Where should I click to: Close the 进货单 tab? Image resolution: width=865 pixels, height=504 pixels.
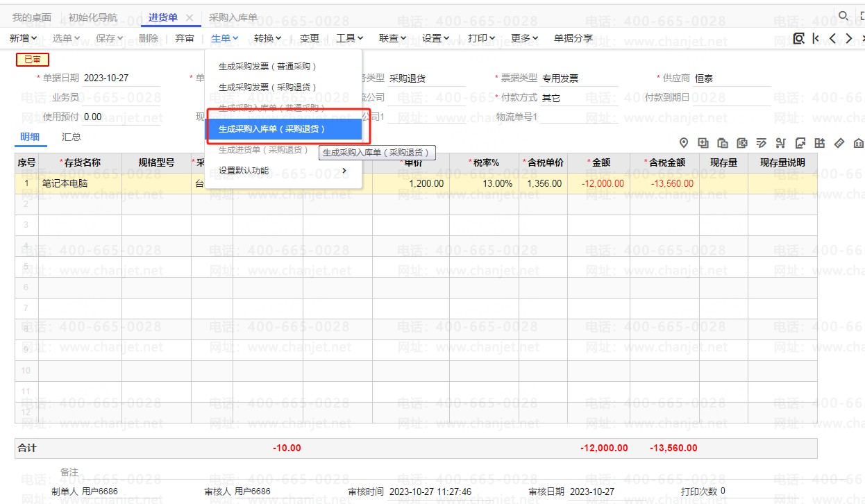pyautogui.click(x=190, y=17)
